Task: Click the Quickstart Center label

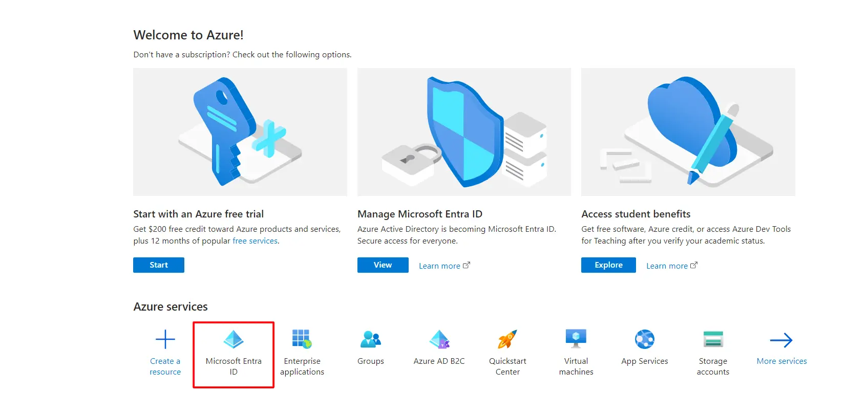Action: coord(507,366)
